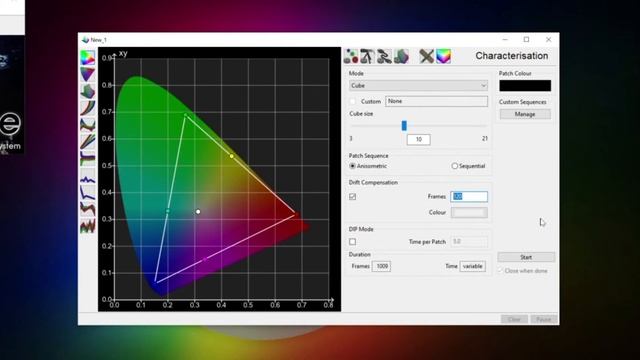Image resolution: width=640 pixels, height=360 pixels.
Task: Open the tripod probe toolbar icon
Action: [x=367, y=56]
